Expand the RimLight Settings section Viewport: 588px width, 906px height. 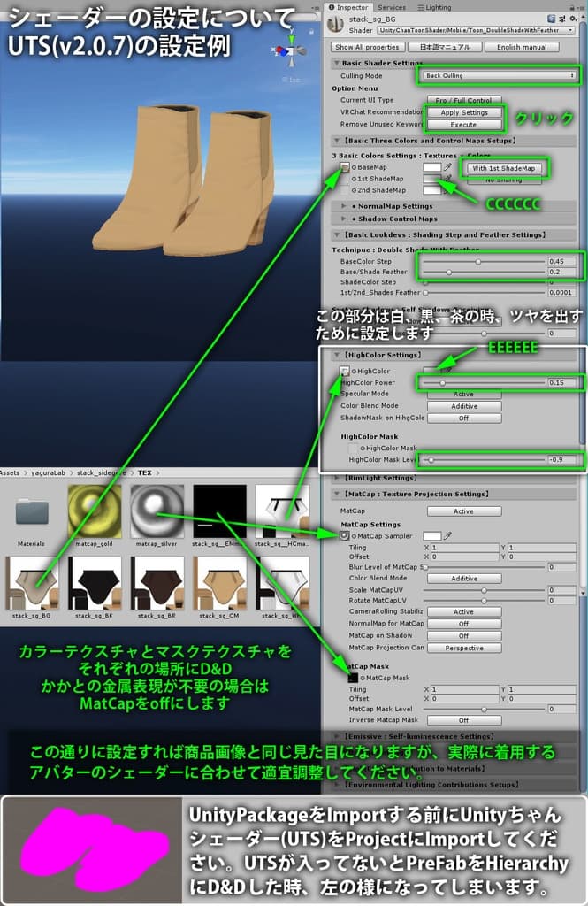[336, 478]
